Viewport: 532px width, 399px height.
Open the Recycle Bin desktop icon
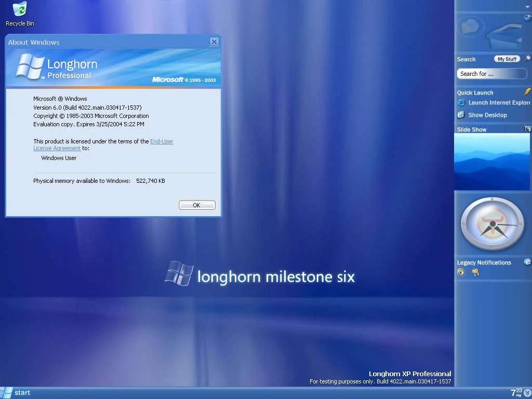pos(20,14)
